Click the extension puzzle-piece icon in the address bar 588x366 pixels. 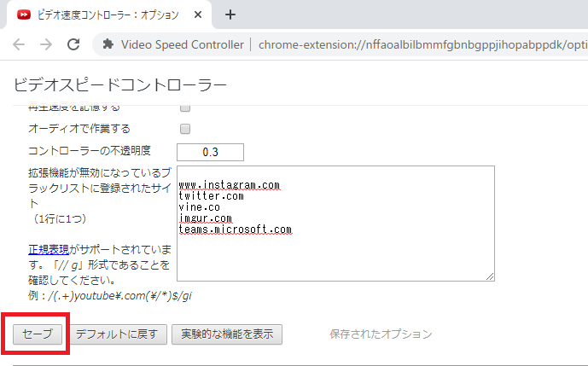pyautogui.click(x=108, y=44)
